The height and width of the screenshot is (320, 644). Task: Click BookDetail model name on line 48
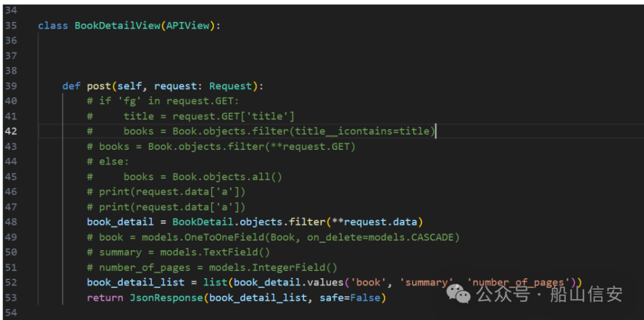pyautogui.click(x=203, y=222)
